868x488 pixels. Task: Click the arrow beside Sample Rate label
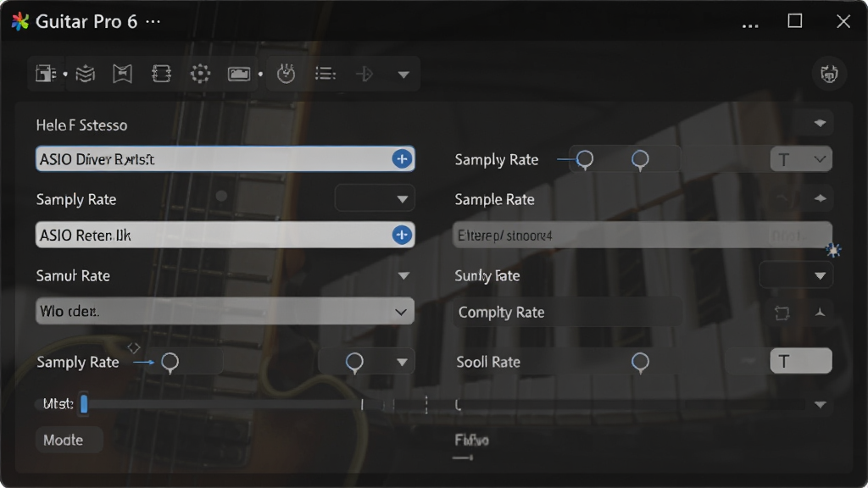(x=820, y=198)
